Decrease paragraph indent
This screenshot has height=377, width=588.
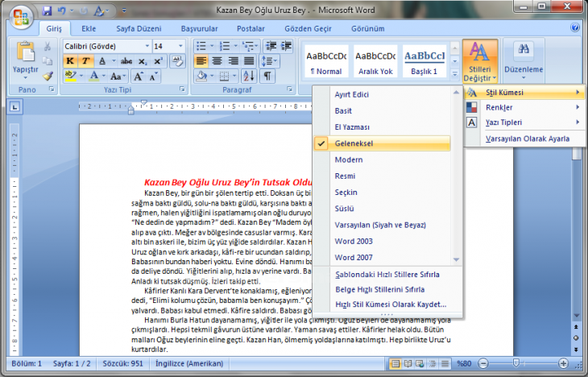tap(271, 46)
